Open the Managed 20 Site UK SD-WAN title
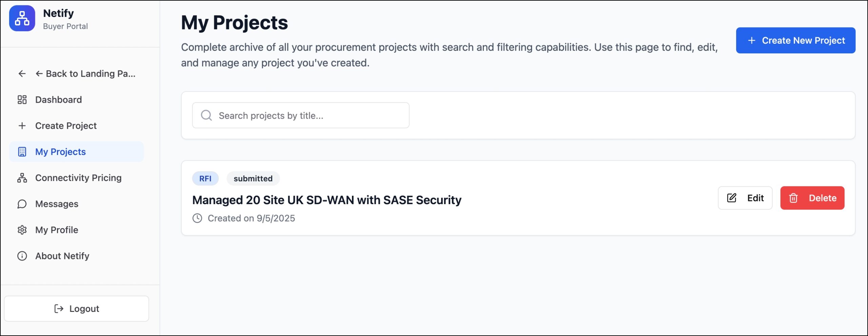868x336 pixels. point(327,200)
